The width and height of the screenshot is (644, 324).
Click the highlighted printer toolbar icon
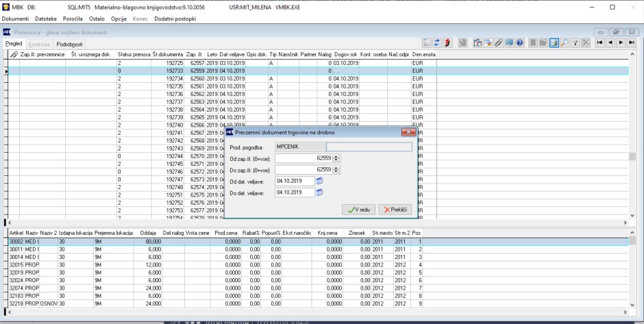pos(554,42)
